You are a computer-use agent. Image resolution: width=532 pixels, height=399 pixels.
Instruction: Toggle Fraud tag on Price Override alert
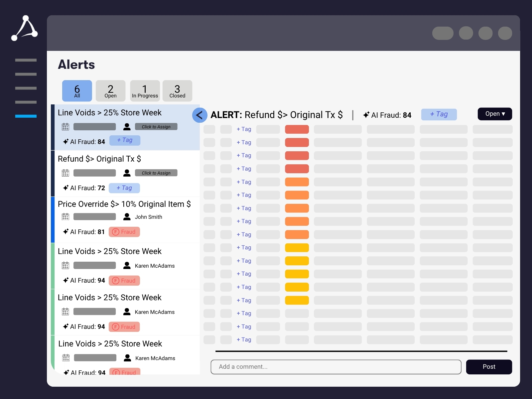click(124, 232)
